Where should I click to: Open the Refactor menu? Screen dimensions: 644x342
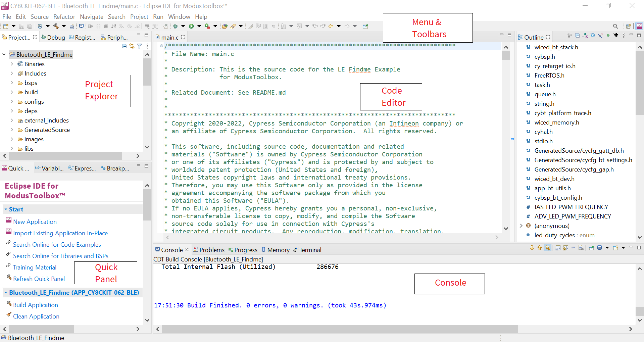pyautogui.click(x=64, y=16)
